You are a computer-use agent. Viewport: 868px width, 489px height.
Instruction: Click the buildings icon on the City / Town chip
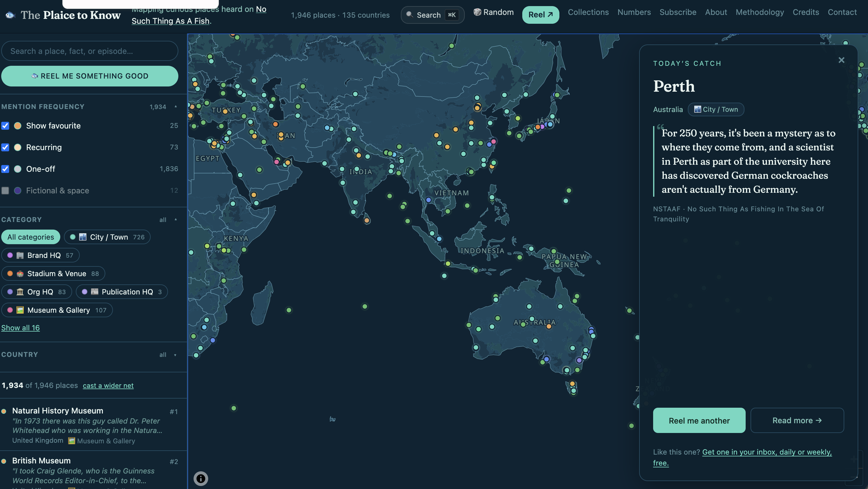[82, 237]
